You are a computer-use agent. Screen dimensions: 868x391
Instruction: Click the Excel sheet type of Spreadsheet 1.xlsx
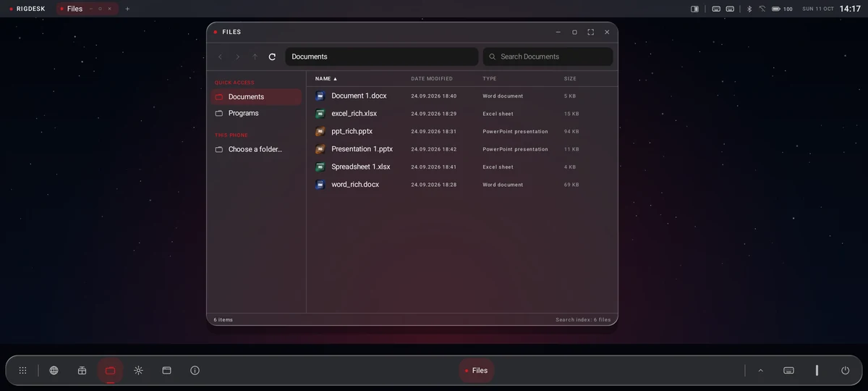[498, 167]
